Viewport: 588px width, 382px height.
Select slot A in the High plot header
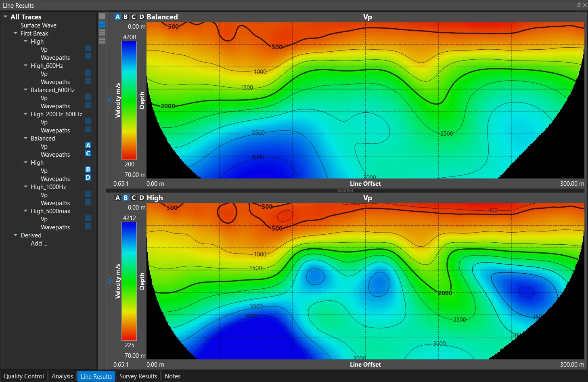pos(117,198)
